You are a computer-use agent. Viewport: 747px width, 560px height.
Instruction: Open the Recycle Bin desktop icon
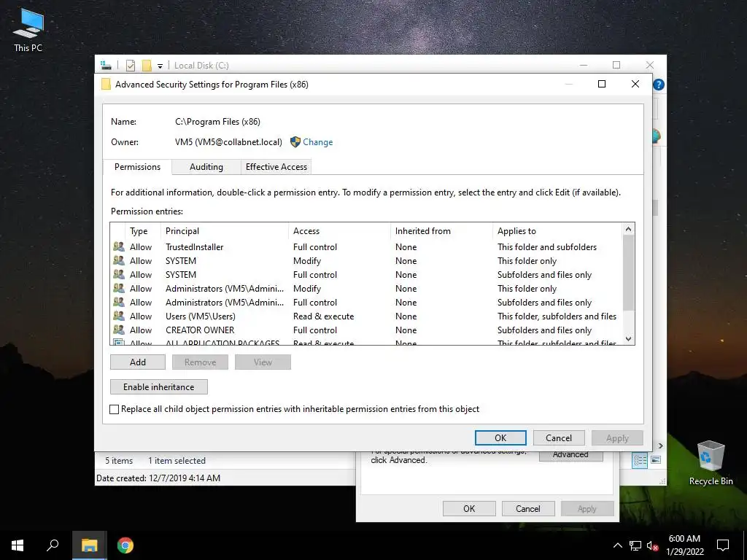pyautogui.click(x=711, y=463)
